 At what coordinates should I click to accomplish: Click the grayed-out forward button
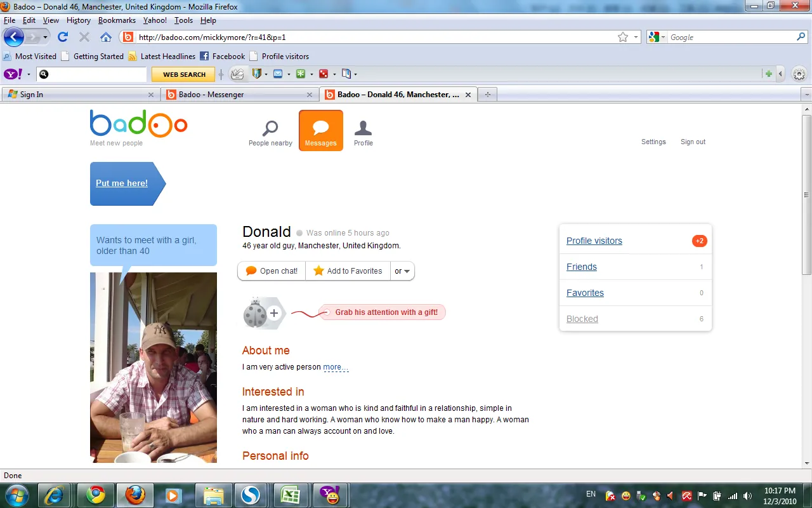click(x=33, y=37)
